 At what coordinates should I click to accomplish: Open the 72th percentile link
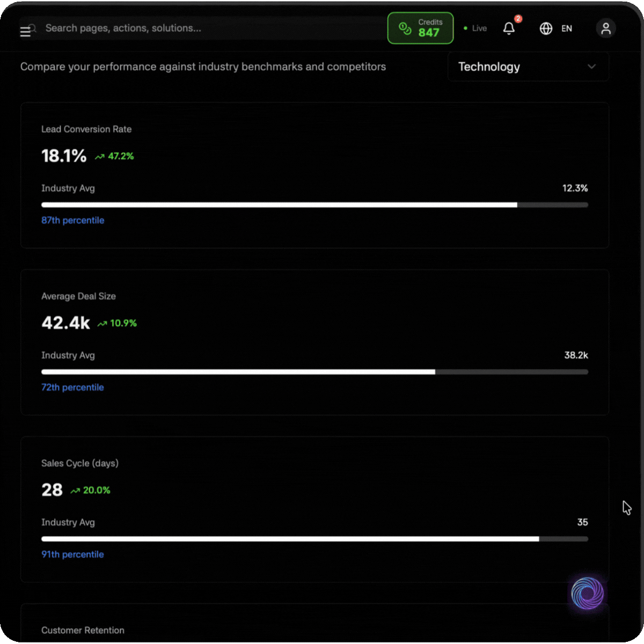click(x=73, y=387)
